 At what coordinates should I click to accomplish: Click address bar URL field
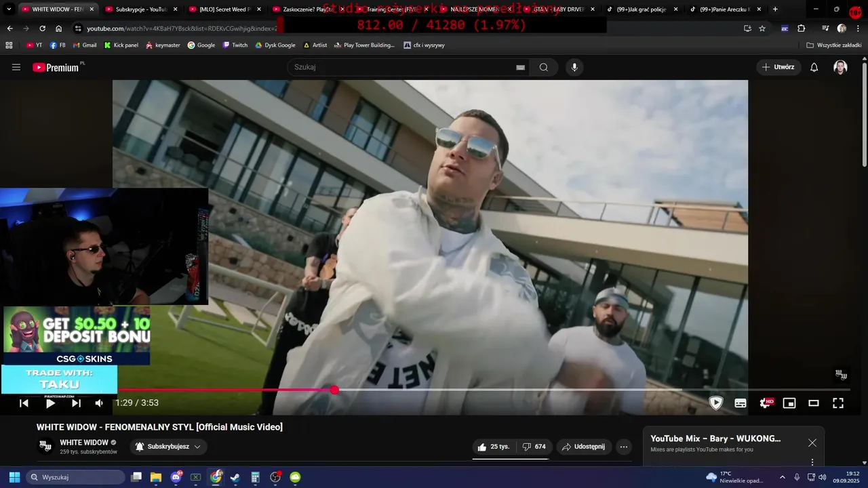182,28
